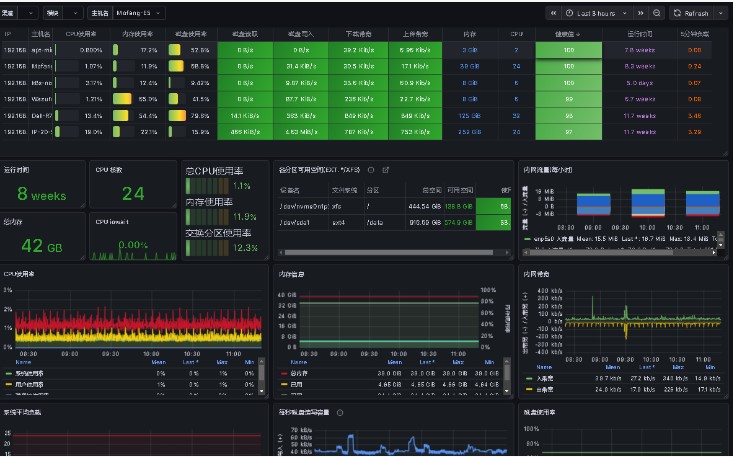Click the refresh dashboard icon
Image resolution: width=733 pixels, height=457 pixels.
(x=677, y=13)
